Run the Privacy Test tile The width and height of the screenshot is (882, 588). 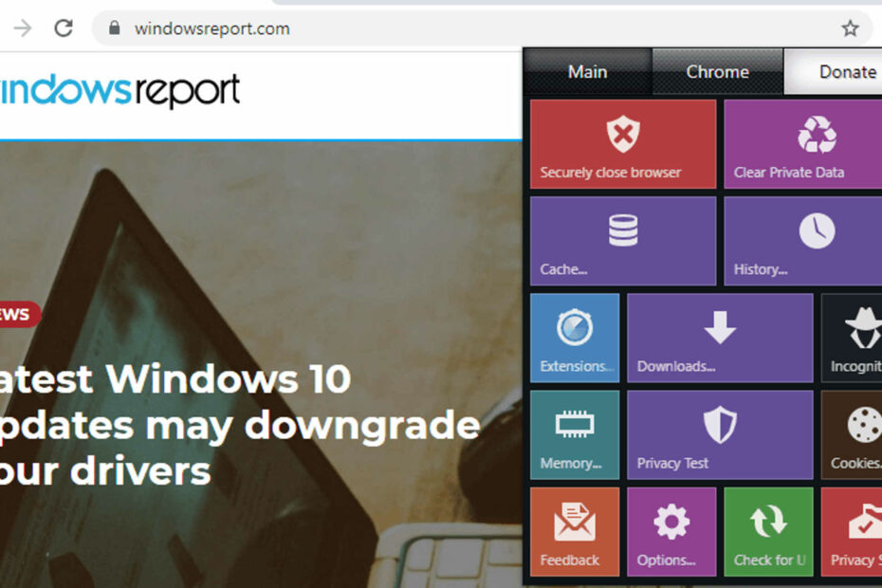click(720, 435)
